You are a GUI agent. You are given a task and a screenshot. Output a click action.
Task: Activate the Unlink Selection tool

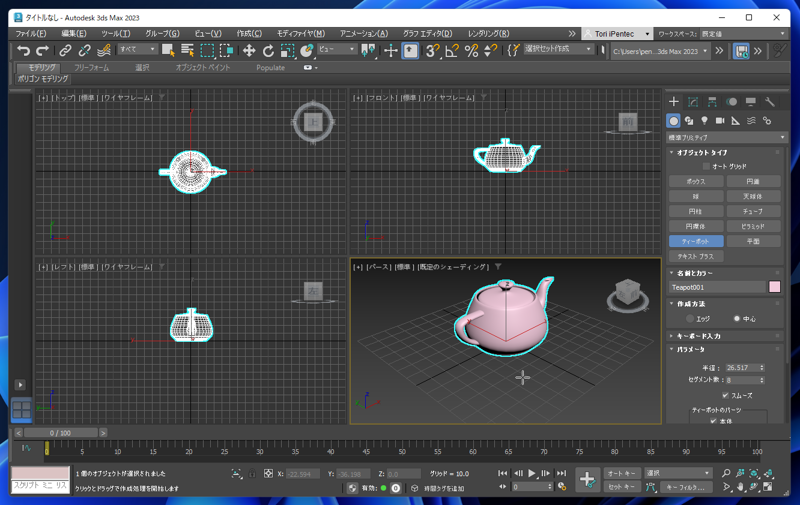(84, 50)
